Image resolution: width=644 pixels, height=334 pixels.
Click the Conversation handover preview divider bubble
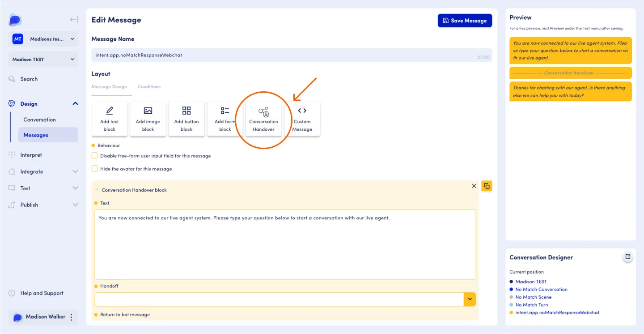pos(571,73)
